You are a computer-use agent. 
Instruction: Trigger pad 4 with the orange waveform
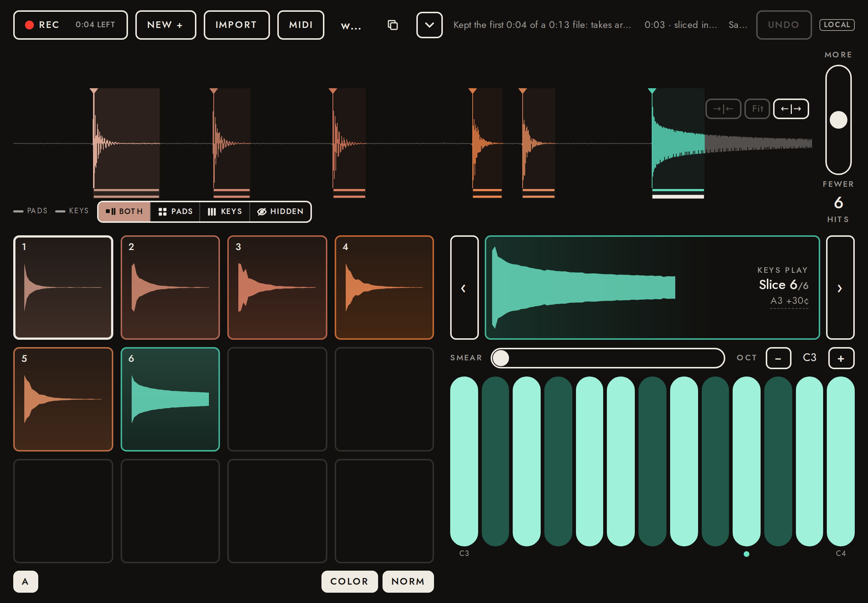coord(384,288)
